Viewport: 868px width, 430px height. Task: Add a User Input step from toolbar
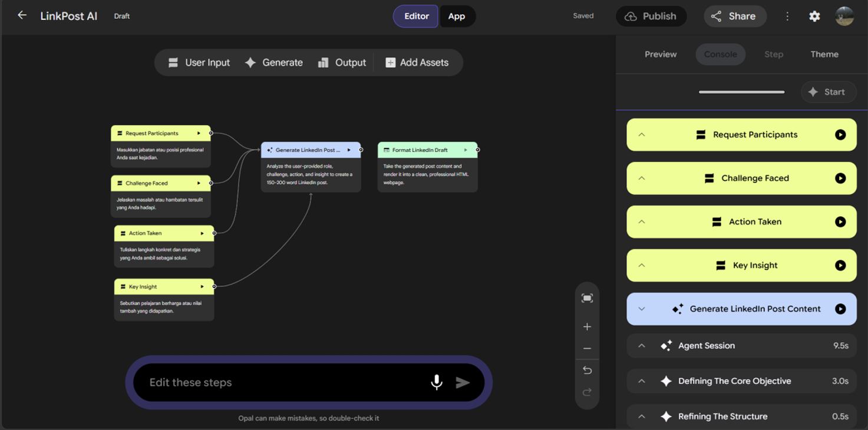click(x=199, y=62)
